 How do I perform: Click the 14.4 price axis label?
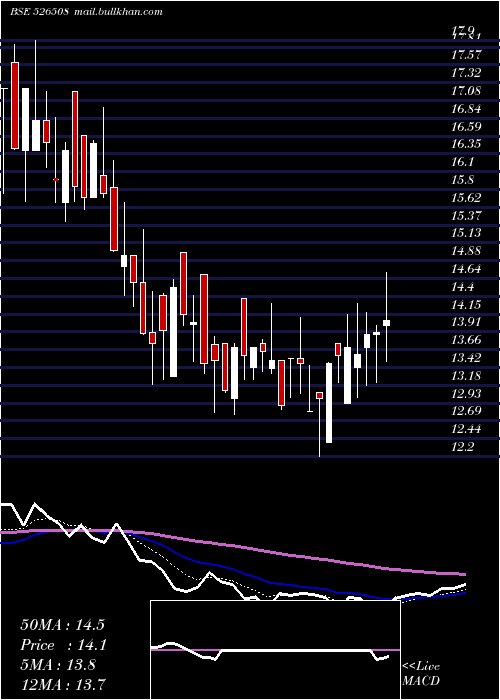(462, 287)
